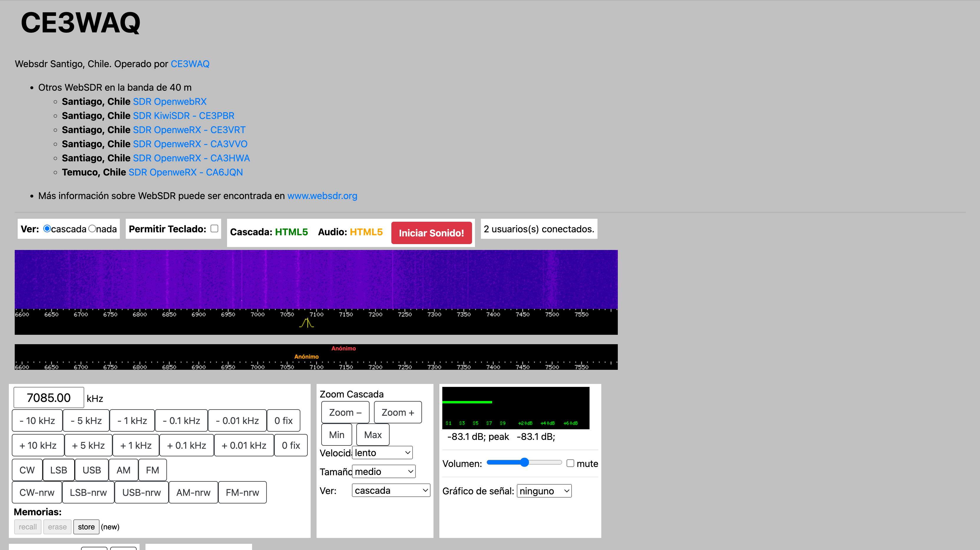Open the Ver cascada dropdown in Zoom panel
This screenshot has height=550, width=980.
[x=391, y=491]
